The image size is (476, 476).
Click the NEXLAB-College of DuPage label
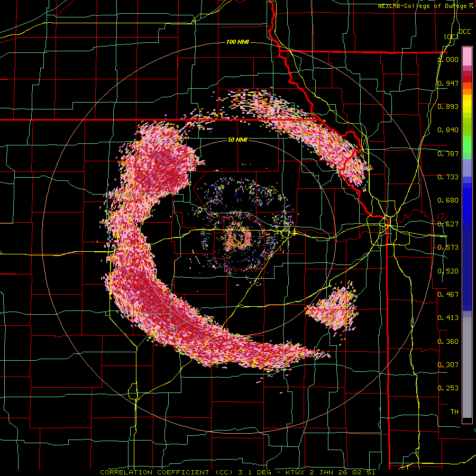(425, 6)
